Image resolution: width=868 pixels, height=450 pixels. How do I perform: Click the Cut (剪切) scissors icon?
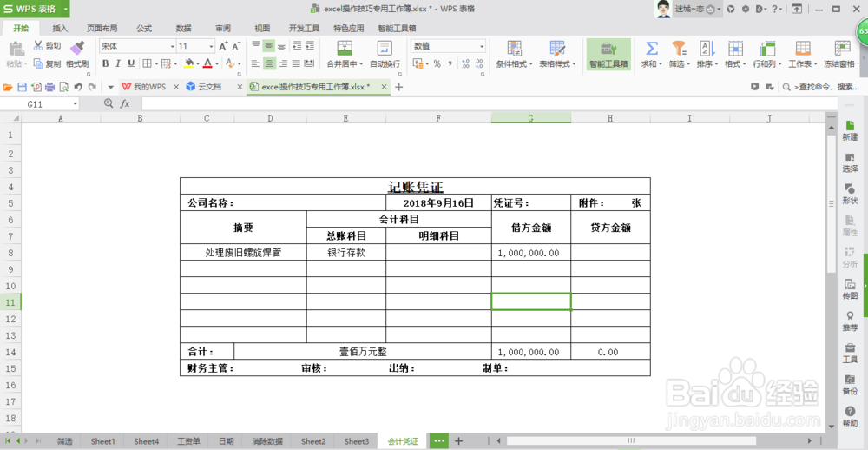point(38,45)
